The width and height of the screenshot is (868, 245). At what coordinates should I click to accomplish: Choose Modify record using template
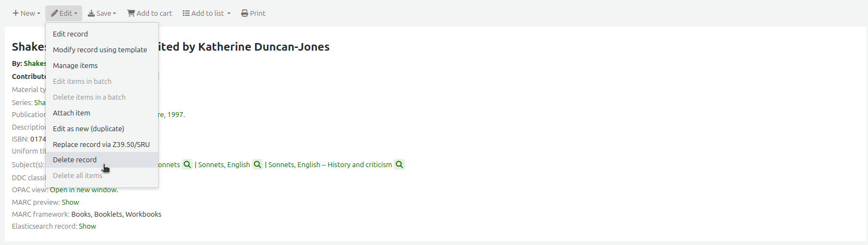pos(100,50)
